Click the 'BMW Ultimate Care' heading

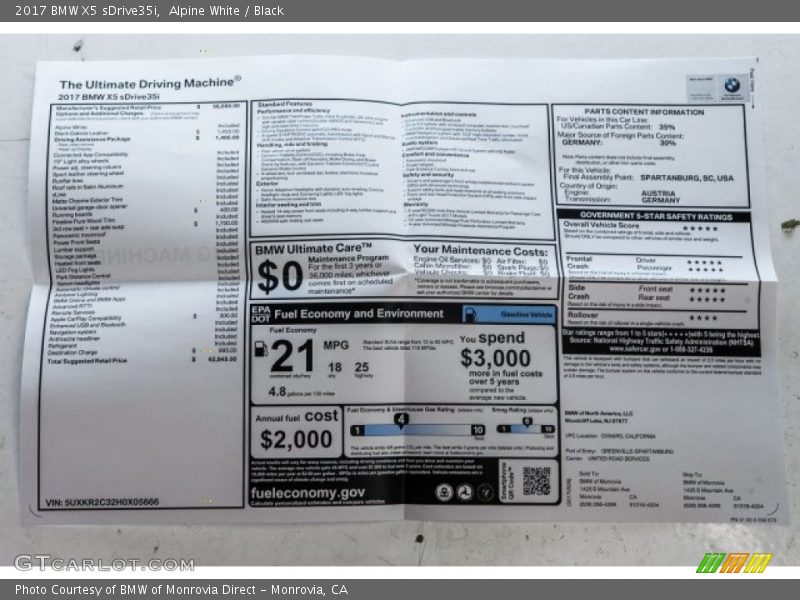[x=313, y=249]
